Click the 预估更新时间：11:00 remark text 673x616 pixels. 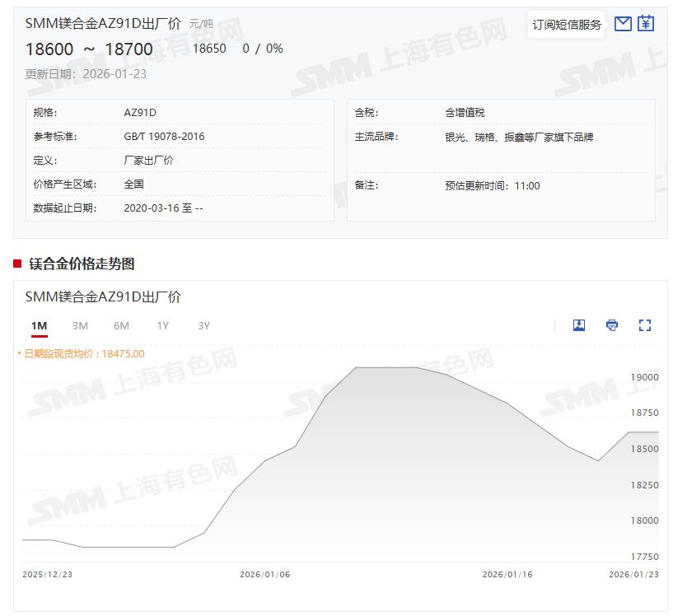coord(493,186)
